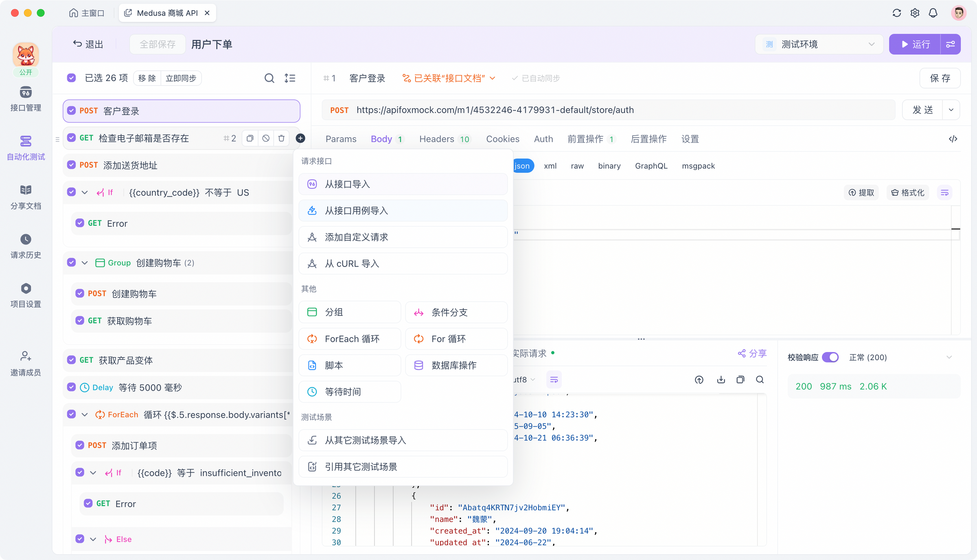Expand the 已关联"接口文档" dropdown
The height and width of the screenshot is (560, 977).
pos(493,78)
